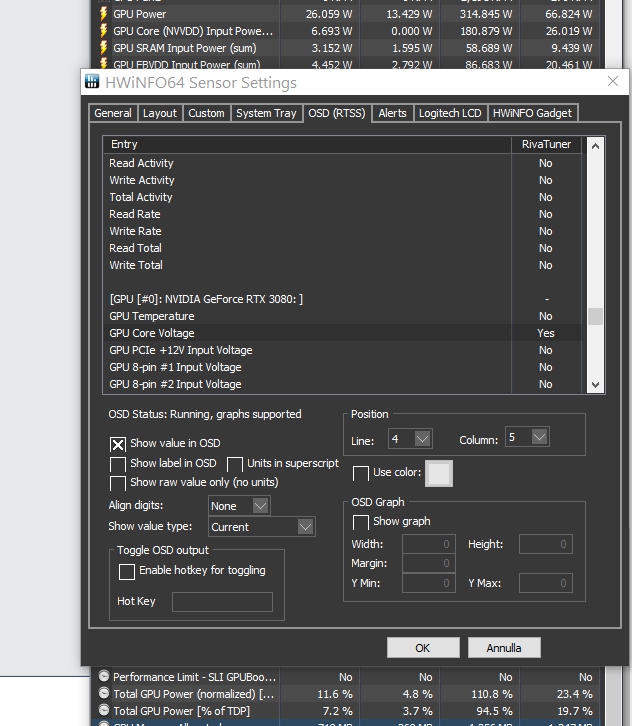
Task: Open the Layout tab
Action: (160, 113)
